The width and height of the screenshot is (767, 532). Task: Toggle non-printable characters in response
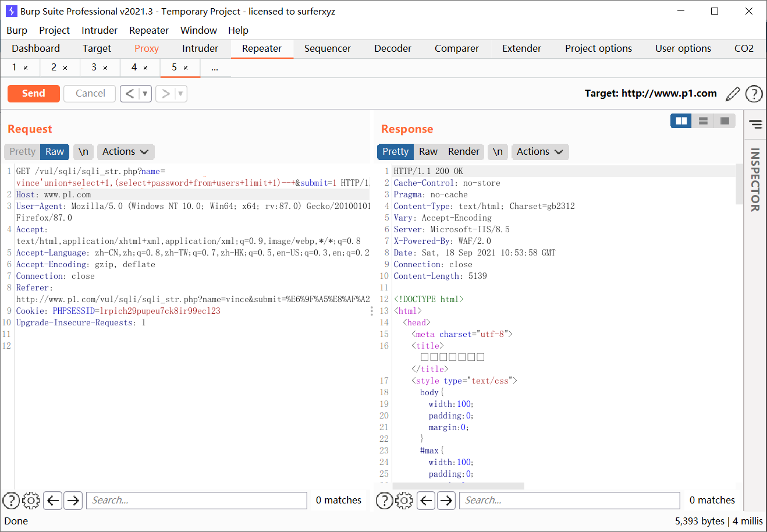(x=498, y=152)
